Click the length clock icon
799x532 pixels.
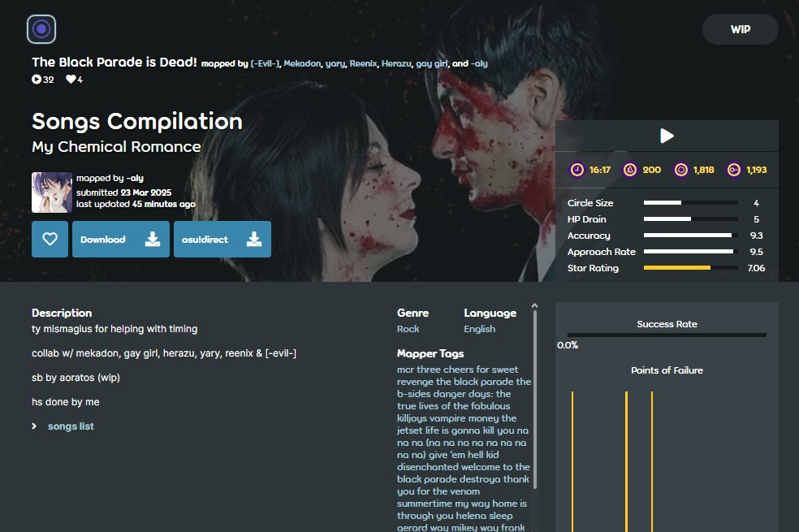tap(577, 170)
